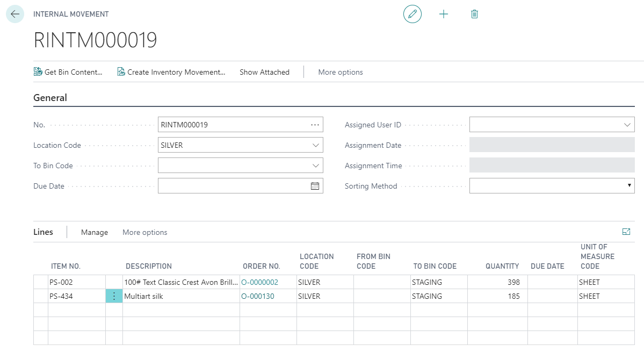
Task: Open order link O-000130
Action: tap(258, 296)
